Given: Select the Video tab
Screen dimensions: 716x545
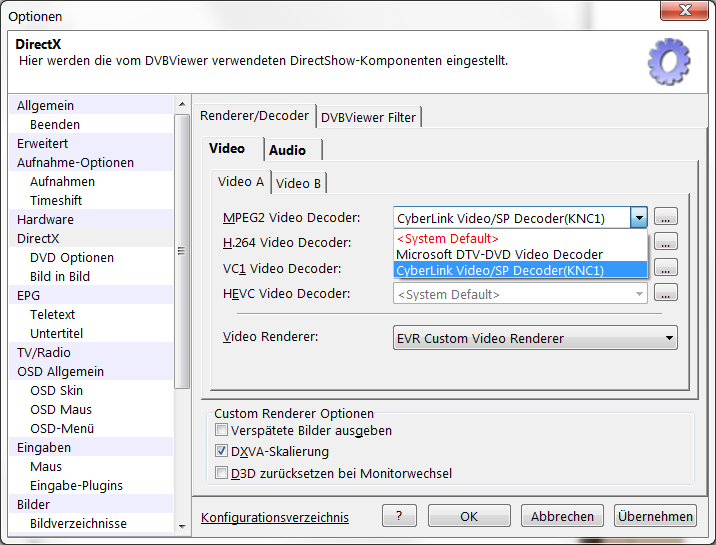Looking at the screenshot, I should 232,149.
